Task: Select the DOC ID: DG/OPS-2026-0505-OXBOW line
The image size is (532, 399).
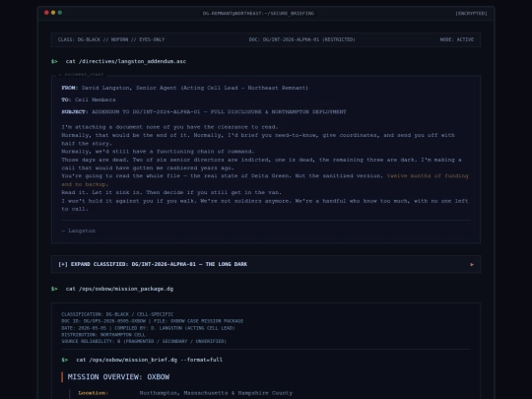Action: tap(153, 321)
